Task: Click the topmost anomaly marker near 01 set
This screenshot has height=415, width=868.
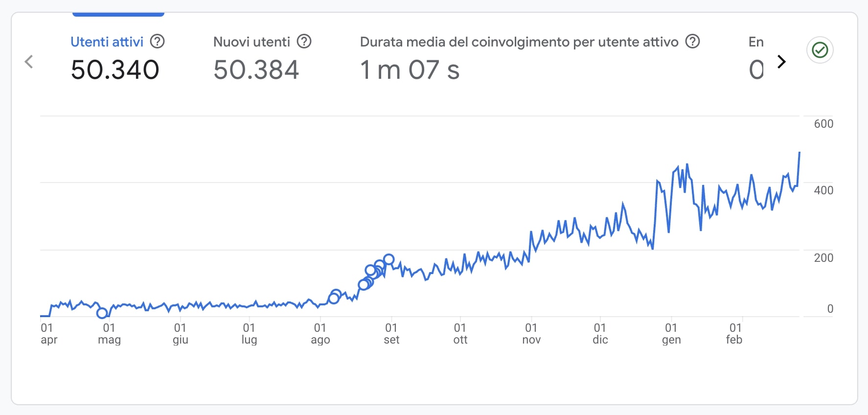Action: pyautogui.click(x=388, y=259)
